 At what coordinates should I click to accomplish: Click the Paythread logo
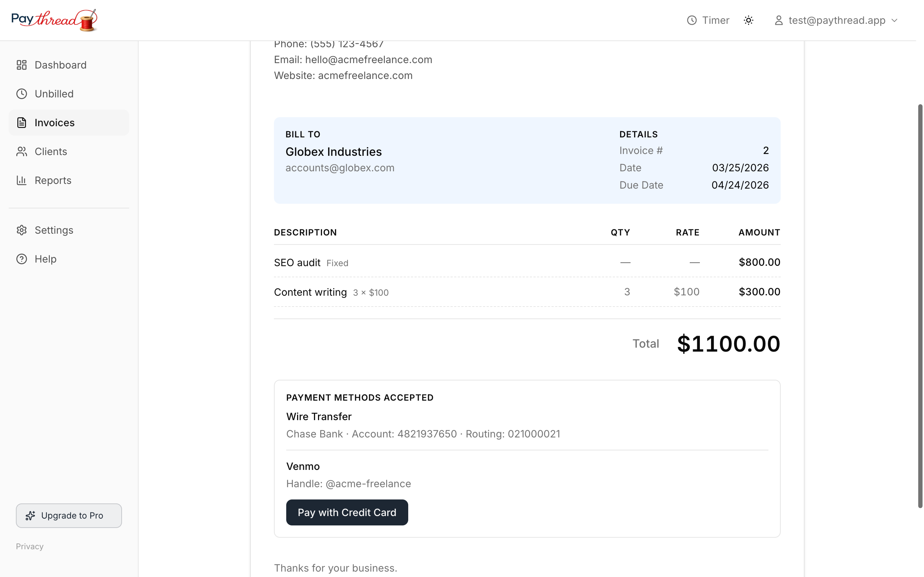pyautogui.click(x=54, y=20)
